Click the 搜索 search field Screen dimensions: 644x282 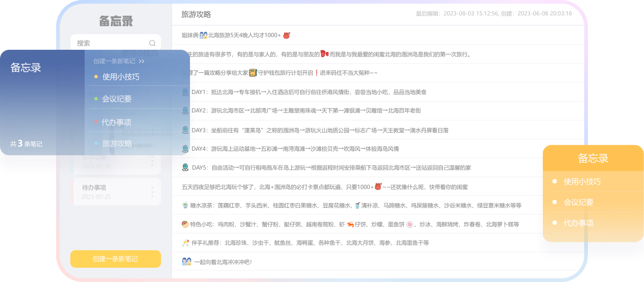[115, 43]
